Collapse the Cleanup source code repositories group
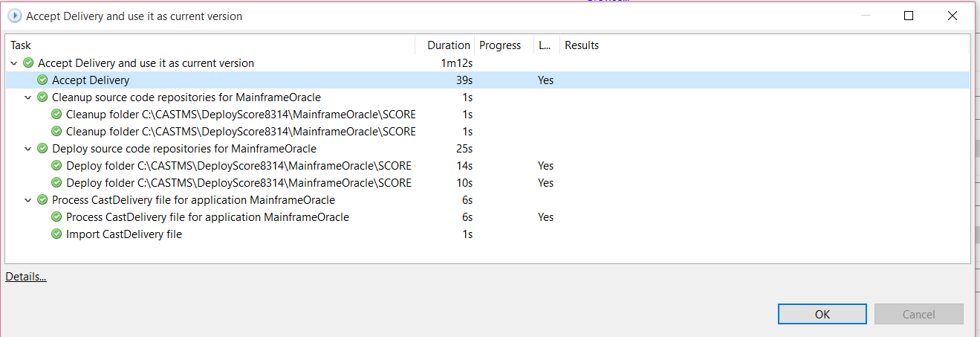This screenshot has height=337, width=980. 28,97
